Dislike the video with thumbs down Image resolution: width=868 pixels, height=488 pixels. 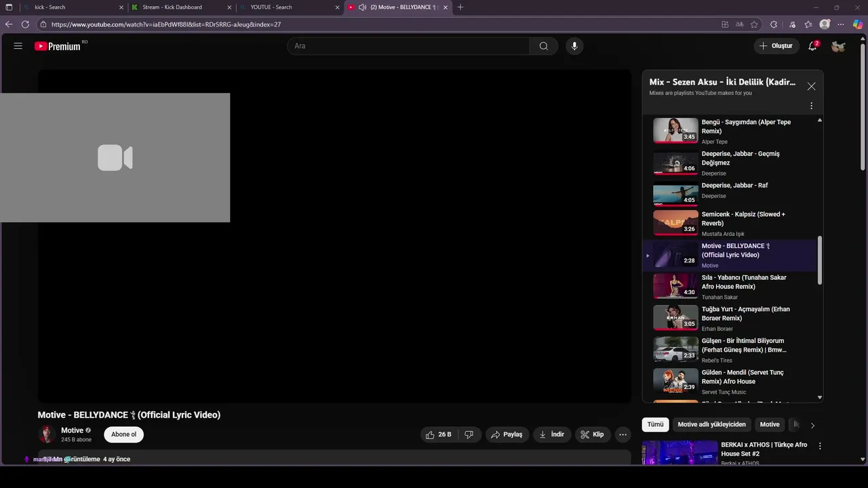click(469, 434)
